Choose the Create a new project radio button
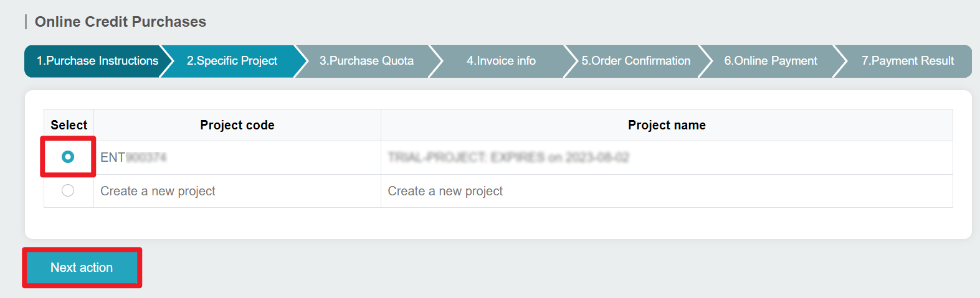This screenshot has width=980, height=298. [68, 190]
